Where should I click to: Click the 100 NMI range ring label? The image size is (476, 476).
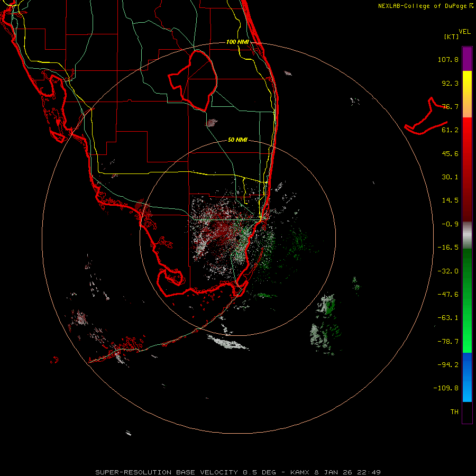(x=237, y=42)
